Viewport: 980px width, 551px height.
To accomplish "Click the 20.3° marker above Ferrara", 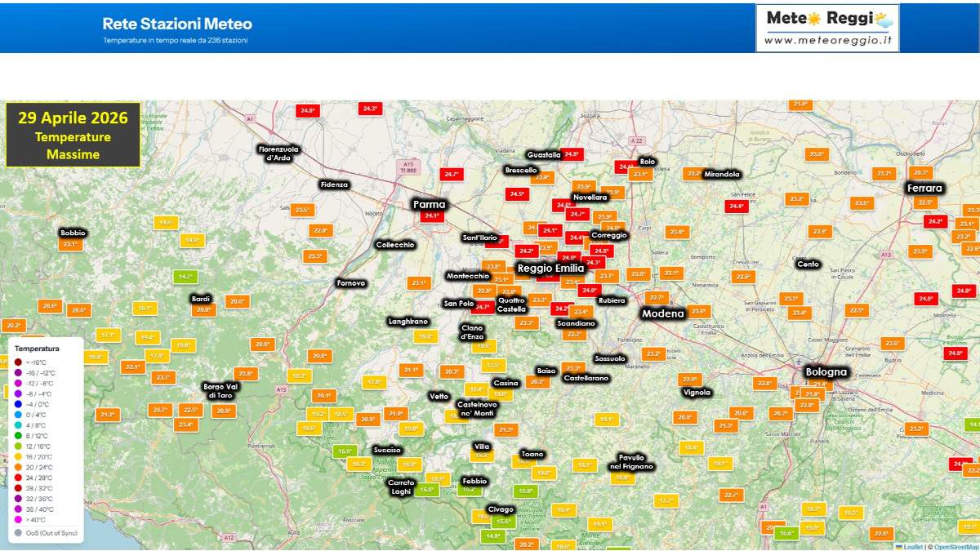I will (921, 173).
